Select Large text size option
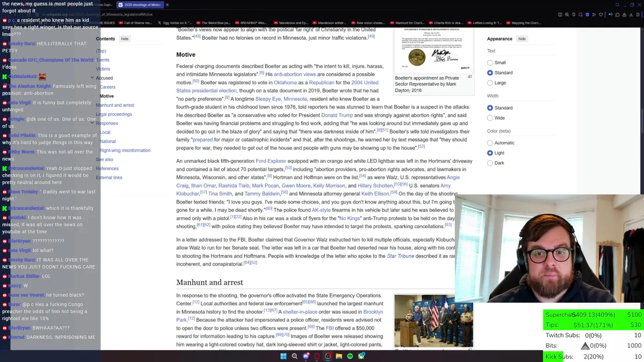 click(490, 83)
